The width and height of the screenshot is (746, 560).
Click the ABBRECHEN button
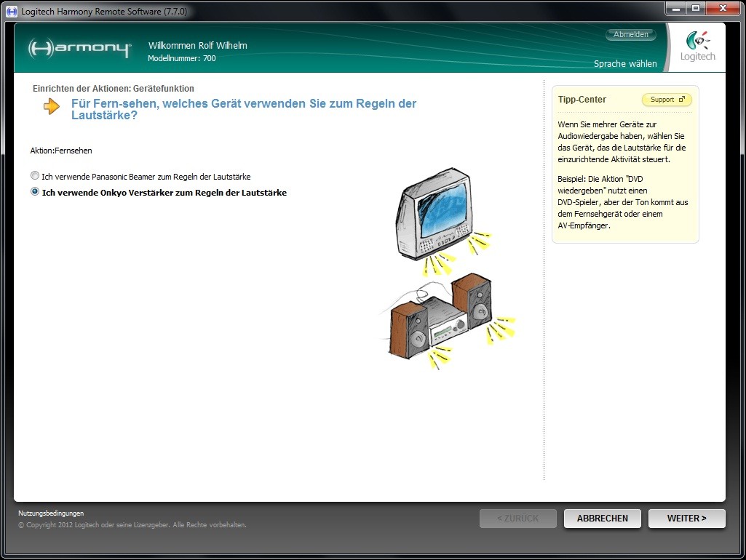coord(603,518)
